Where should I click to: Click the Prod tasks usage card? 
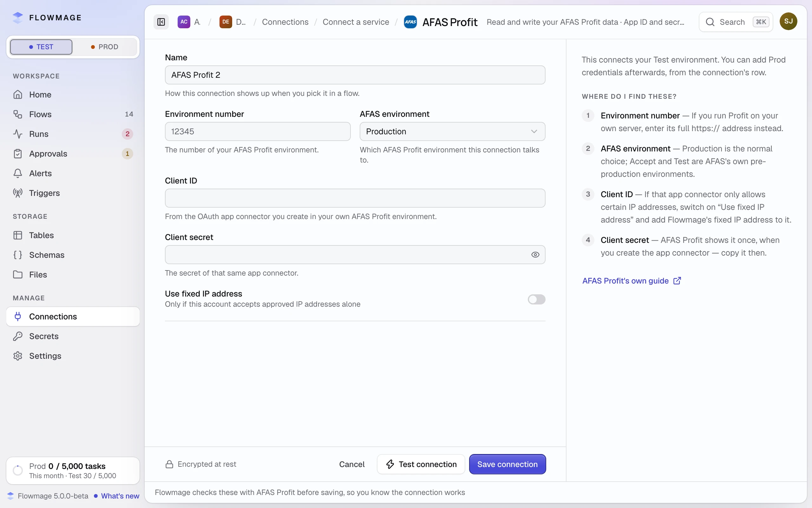click(x=73, y=471)
